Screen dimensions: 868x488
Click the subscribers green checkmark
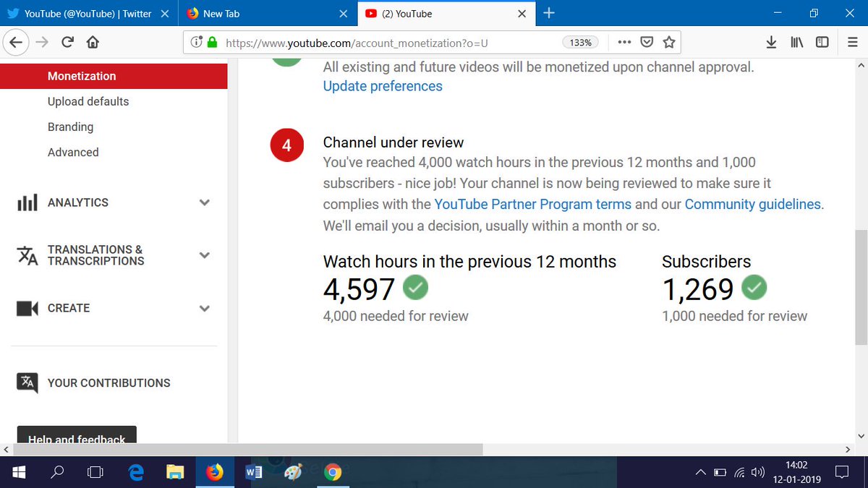coord(754,288)
